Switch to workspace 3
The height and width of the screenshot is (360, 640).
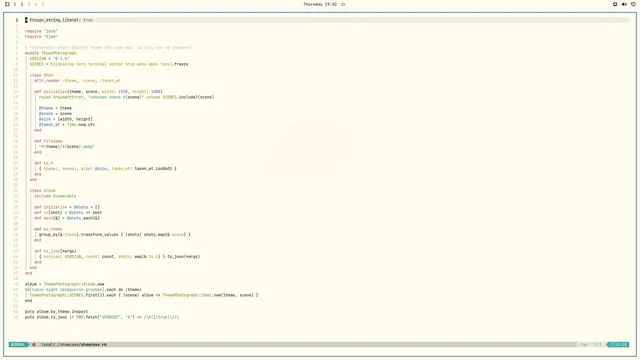[x=29, y=4]
